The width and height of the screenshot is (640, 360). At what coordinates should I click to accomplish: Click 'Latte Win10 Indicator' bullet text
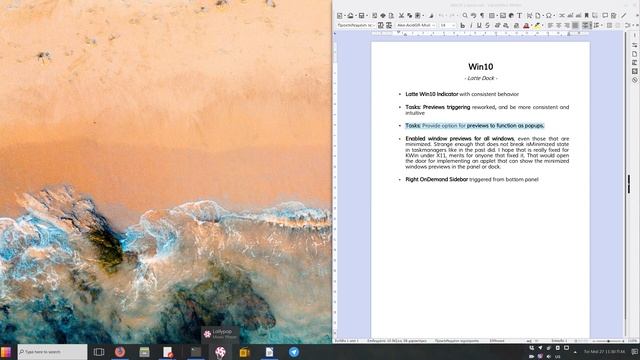click(x=431, y=94)
